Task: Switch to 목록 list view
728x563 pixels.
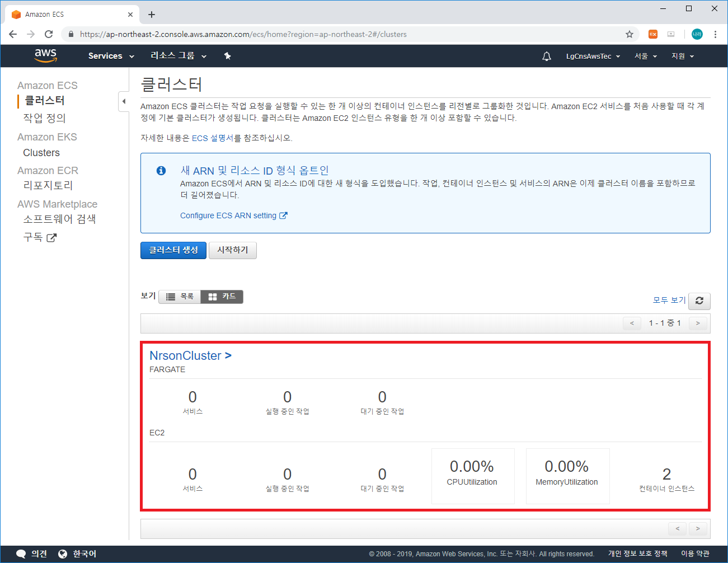Action: 180,297
